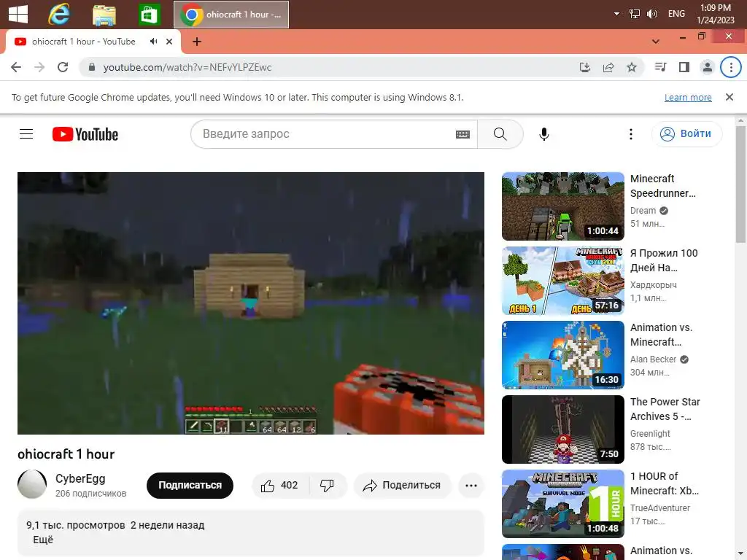747x560 pixels.
Task: Open the Chrome three-dot menu
Action: point(731,67)
